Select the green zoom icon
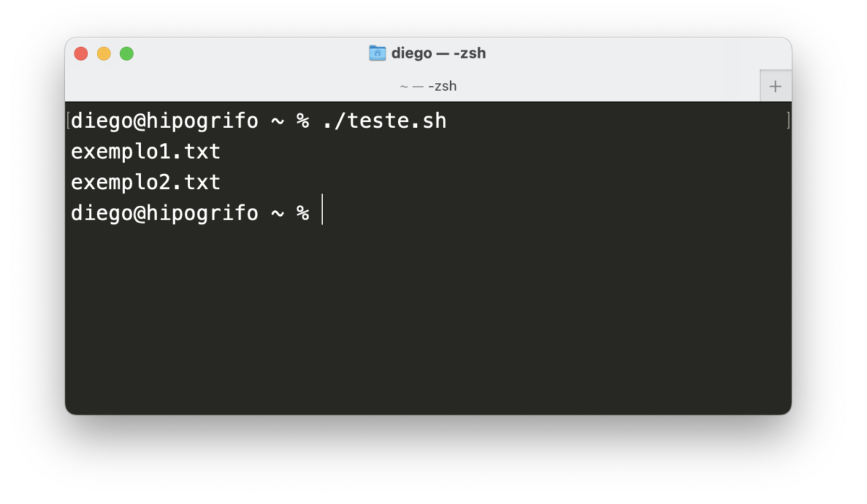This screenshot has height=504, width=867. pyautogui.click(x=127, y=53)
